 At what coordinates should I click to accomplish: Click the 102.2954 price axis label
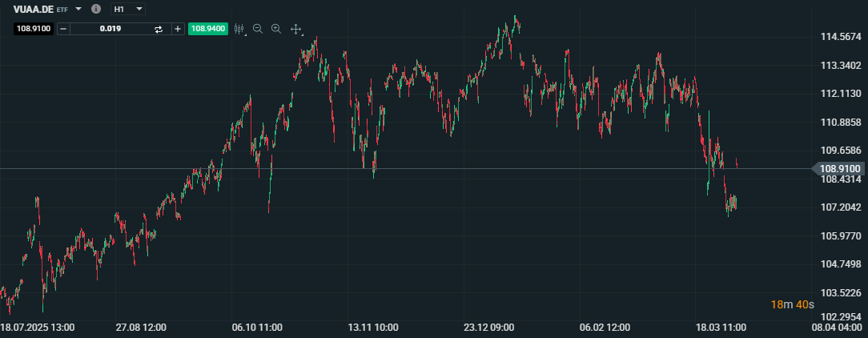[x=840, y=317]
